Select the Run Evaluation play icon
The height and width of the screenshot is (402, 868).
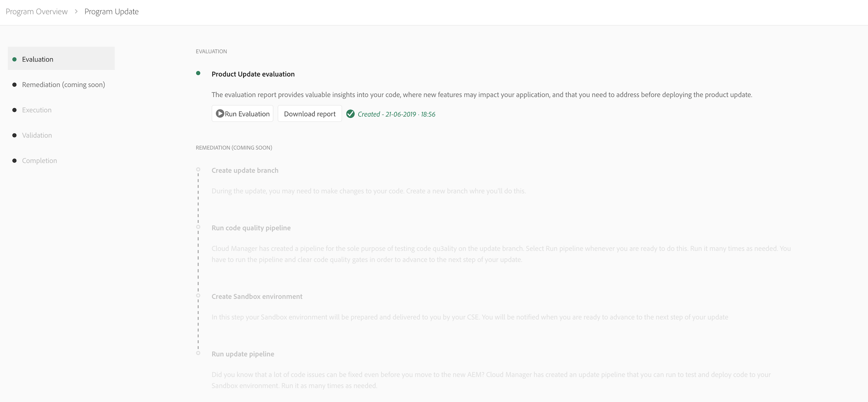pos(220,114)
